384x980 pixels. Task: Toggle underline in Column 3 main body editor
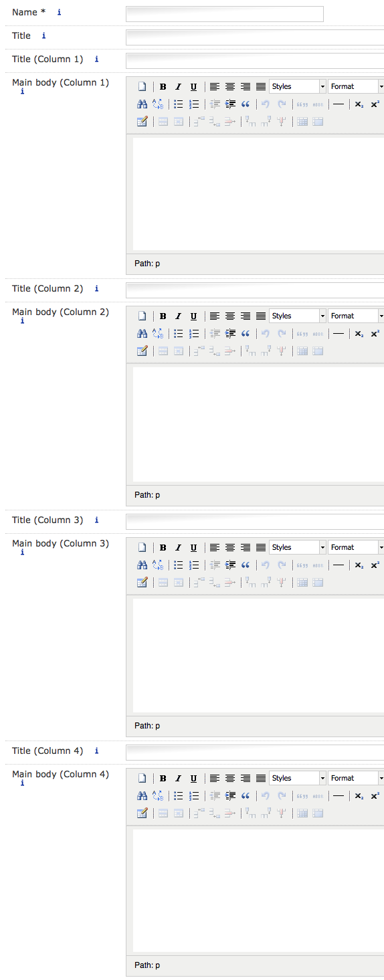click(193, 547)
